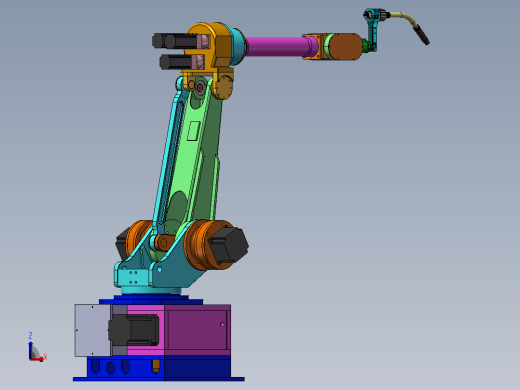520x390 pixels.
Task: Select the black welding torch nozzle tip
Action: tap(421, 35)
